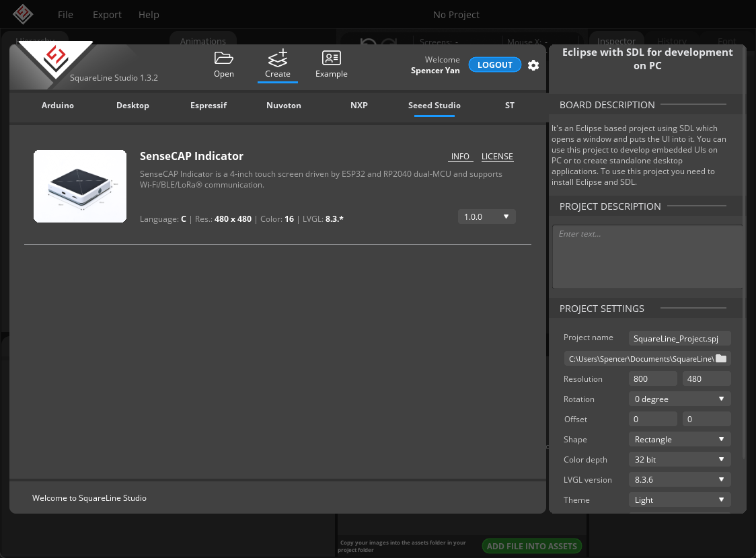The image size is (756, 558).
Task: Click the SenseCAP Indicator board title
Action: [192, 156]
